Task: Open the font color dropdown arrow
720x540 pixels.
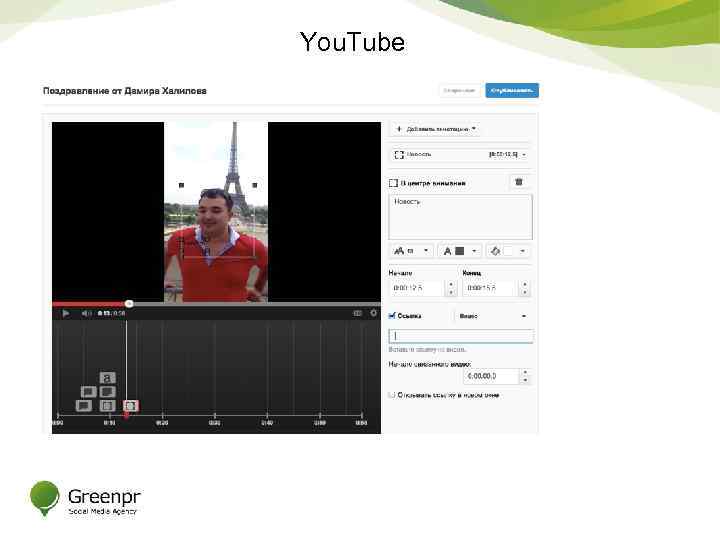Action: (474, 251)
